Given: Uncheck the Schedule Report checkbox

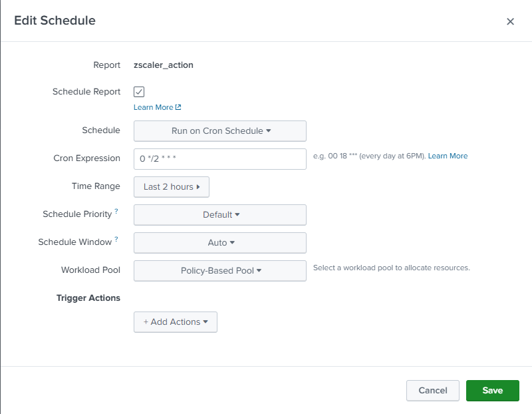Looking at the screenshot, I should tap(139, 92).
